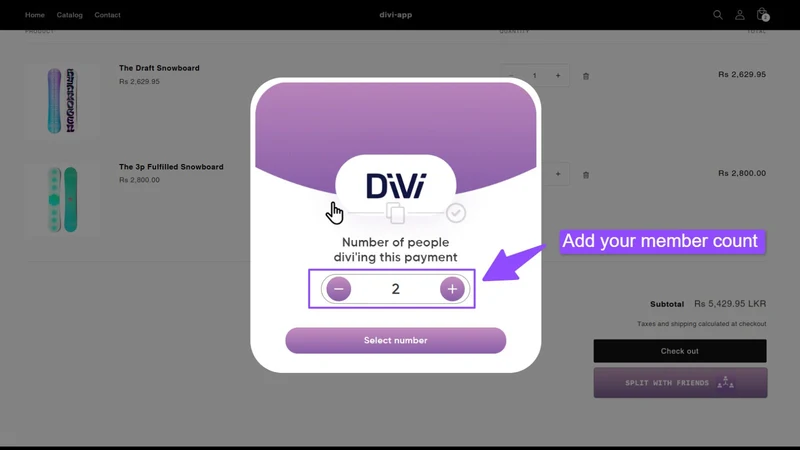
Task: Click Split With Friends button
Action: pyautogui.click(x=680, y=383)
